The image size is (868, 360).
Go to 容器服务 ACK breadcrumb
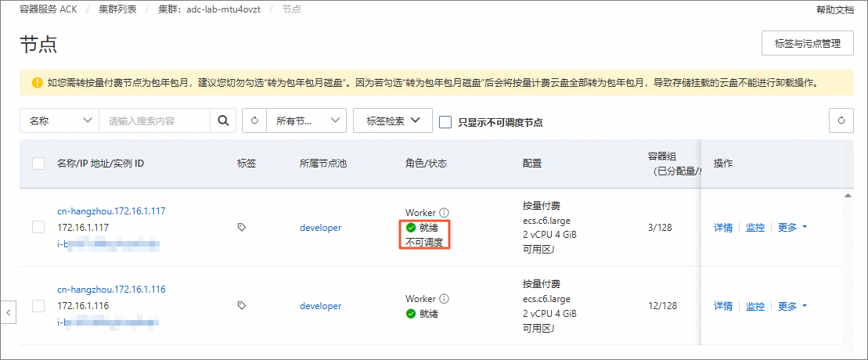[49, 10]
